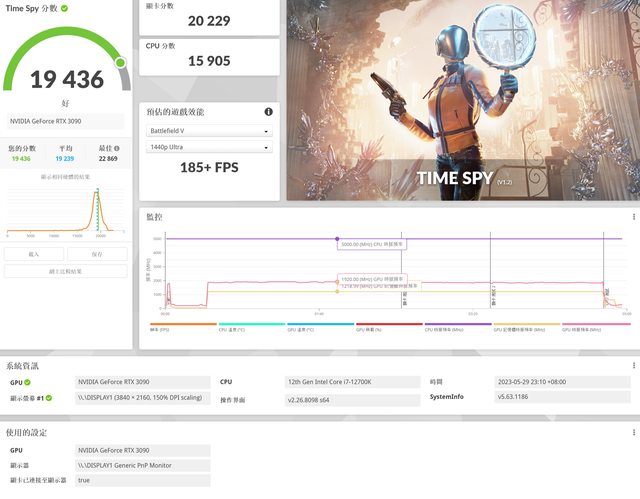The width and height of the screenshot is (640, 499).
Task: Open the three-dot menu of the settings used panel
Action: click(x=632, y=432)
